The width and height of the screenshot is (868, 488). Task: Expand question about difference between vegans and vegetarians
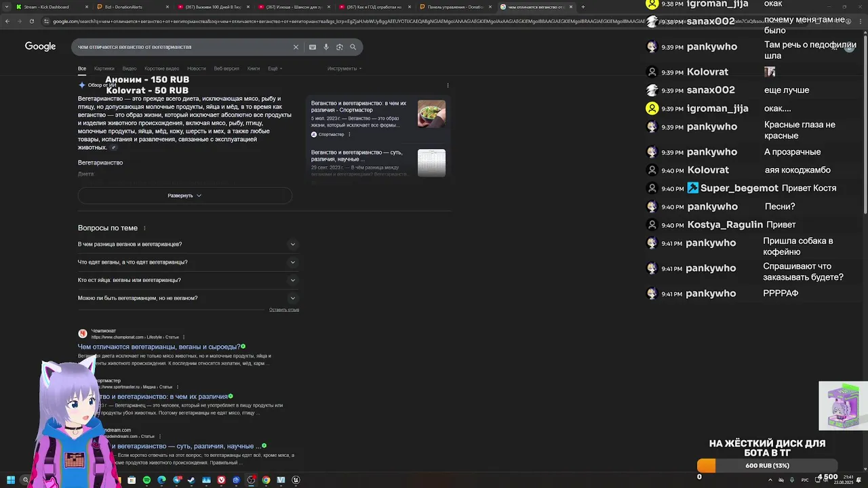(x=187, y=244)
